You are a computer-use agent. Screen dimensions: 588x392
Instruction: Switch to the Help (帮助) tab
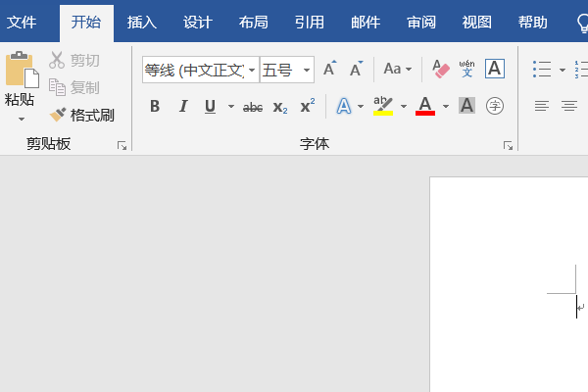(533, 23)
